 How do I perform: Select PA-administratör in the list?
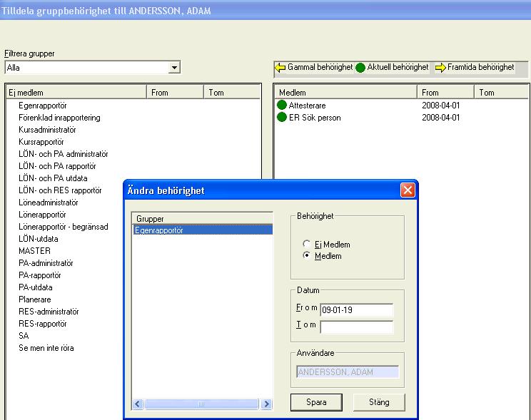[46, 263]
